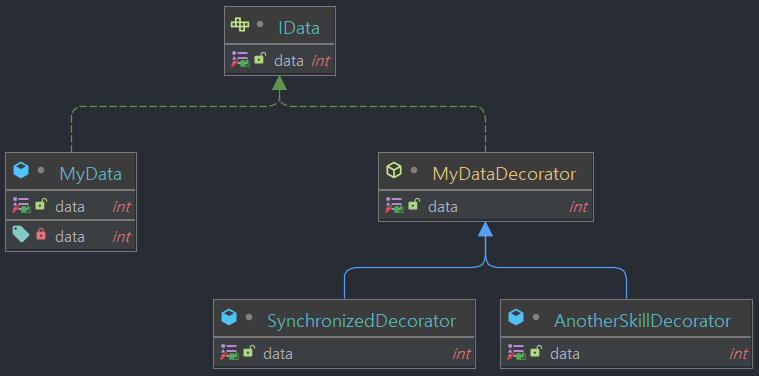759x376 pixels.
Task: Click the teal field tag icon in MyData
Action: (x=21, y=234)
